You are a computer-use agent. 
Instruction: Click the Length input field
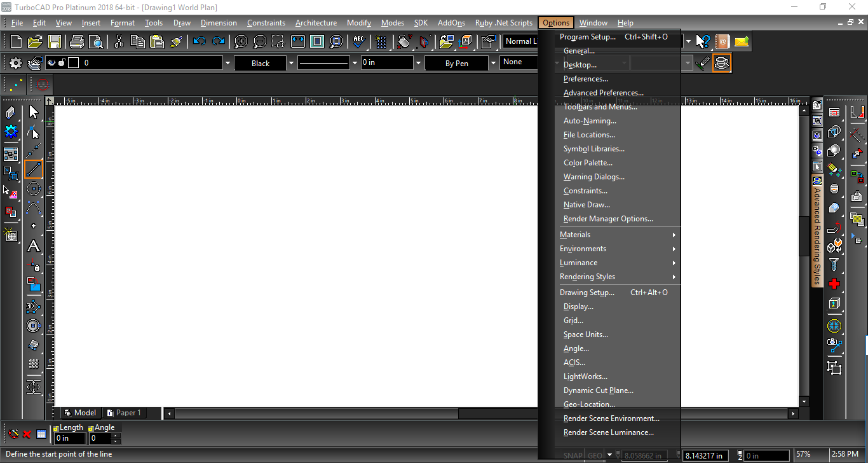click(70, 438)
